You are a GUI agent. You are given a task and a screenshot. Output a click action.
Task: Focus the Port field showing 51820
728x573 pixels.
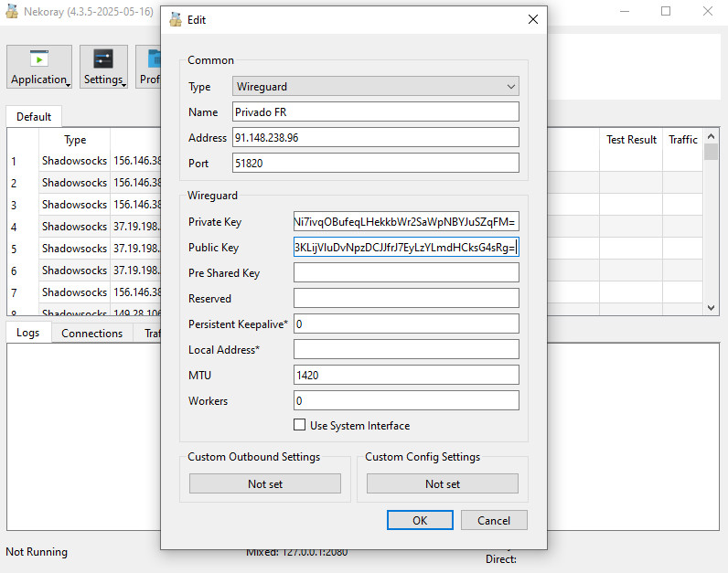point(375,164)
